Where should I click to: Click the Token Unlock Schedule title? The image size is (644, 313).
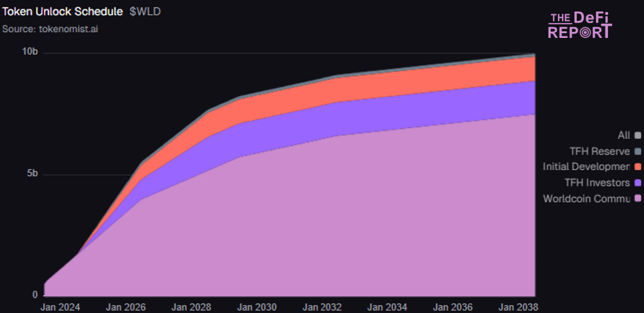63,12
